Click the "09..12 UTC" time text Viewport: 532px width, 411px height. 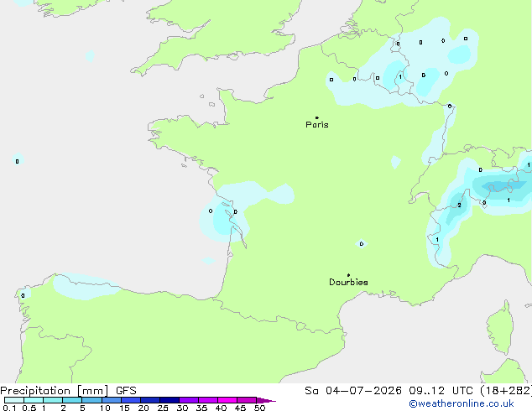pyautogui.click(x=441, y=391)
